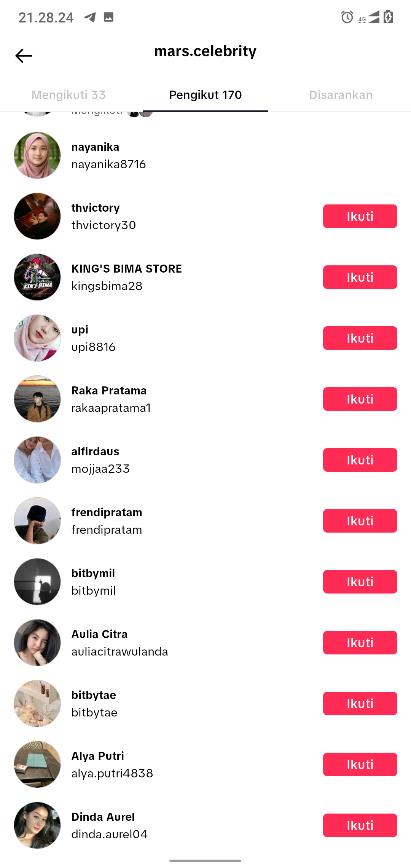Viewport: 411px width, 868px height.
Task: Open the upi8816 username entry
Action: (x=94, y=347)
